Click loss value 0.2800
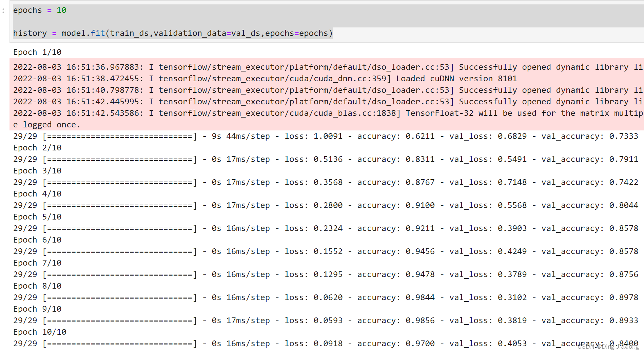Image resolution: width=644 pixels, height=353 pixels. (x=328, y=205)
